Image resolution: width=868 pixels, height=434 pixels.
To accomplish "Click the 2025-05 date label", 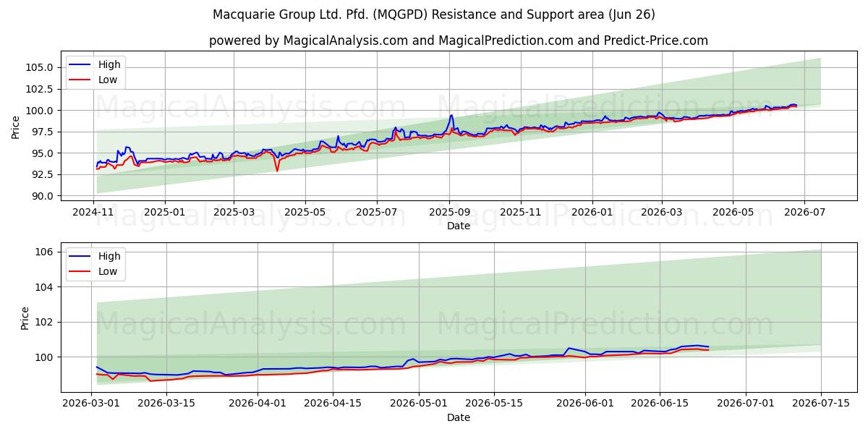I will 305,213.
